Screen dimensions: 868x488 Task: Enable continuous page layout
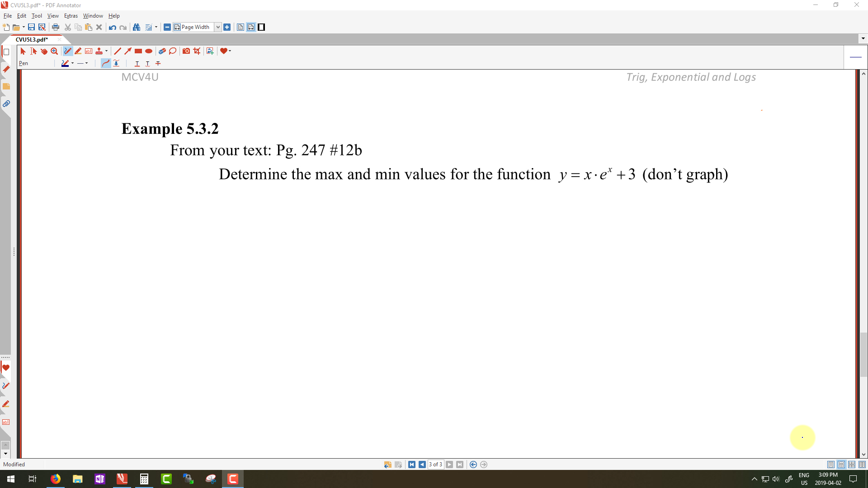[x=841, y=465]
